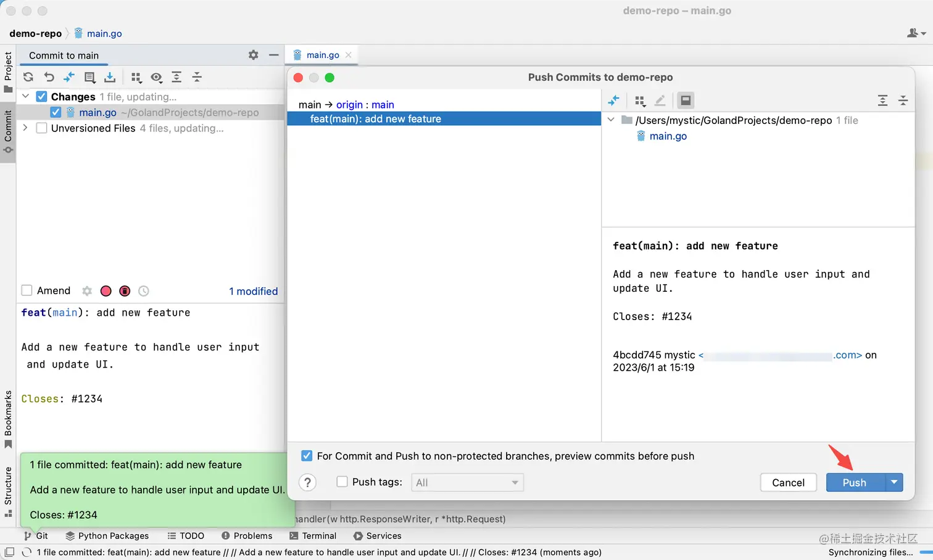Cancel the Push Commits dialog

coord(789,482)
